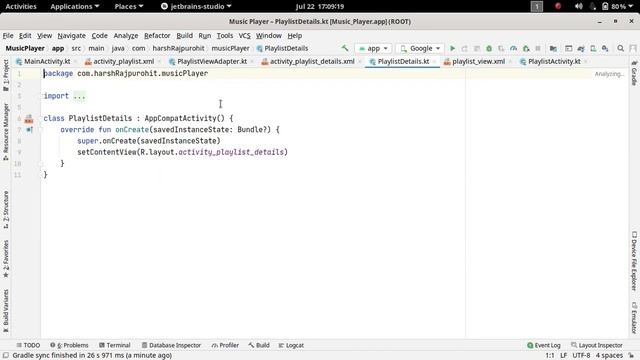The image size is (640, 360).
Task: Click the MusicPlayer breadcrumb
Action: coord(25,48)
